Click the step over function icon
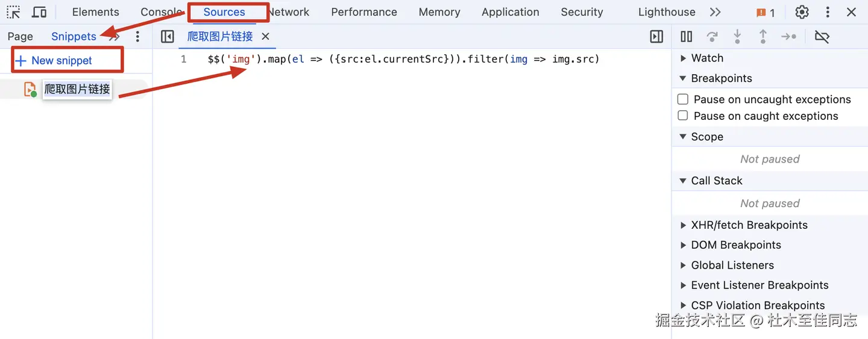This screenshot has height=339, width=868. click(712, 37)
